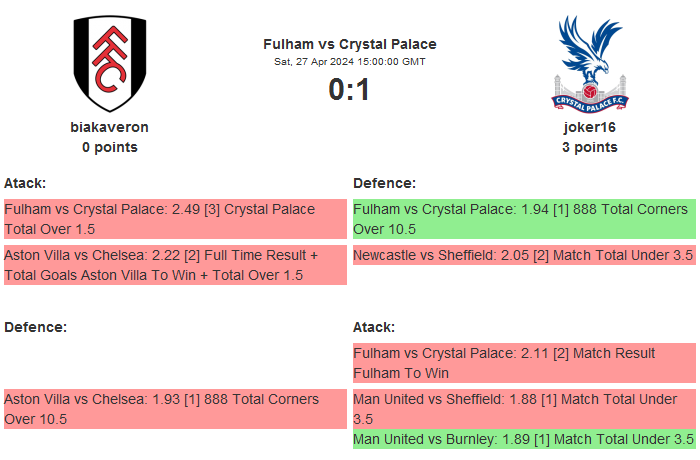Select the Man United vs Sheffield 1.88 bet

(524, 409)
